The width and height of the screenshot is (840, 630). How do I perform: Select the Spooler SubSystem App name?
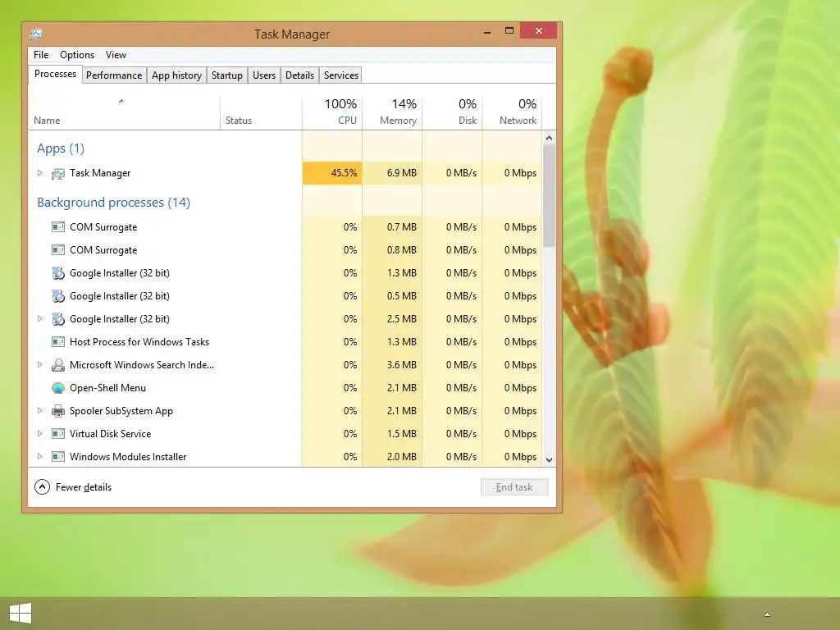(121, 411)
